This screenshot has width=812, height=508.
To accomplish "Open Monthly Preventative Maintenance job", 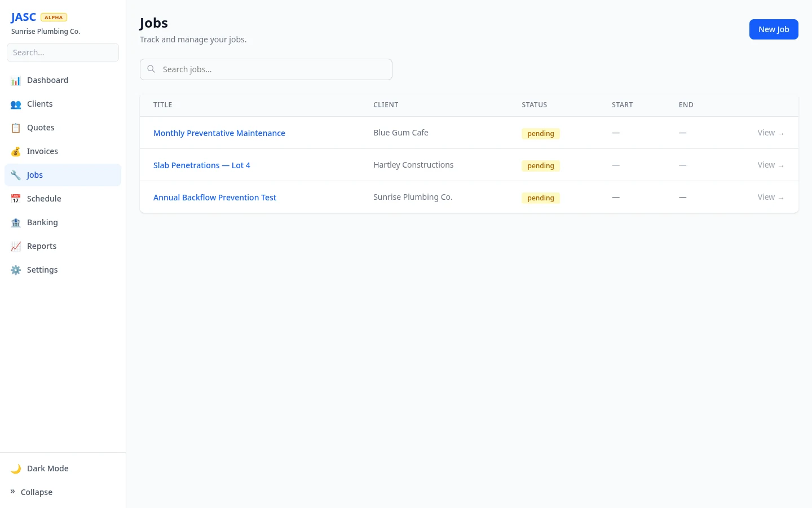I will pos(219,133).
